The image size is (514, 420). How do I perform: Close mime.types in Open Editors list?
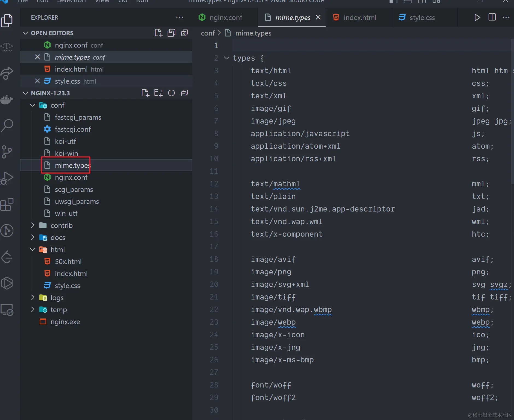click(37, 57)
